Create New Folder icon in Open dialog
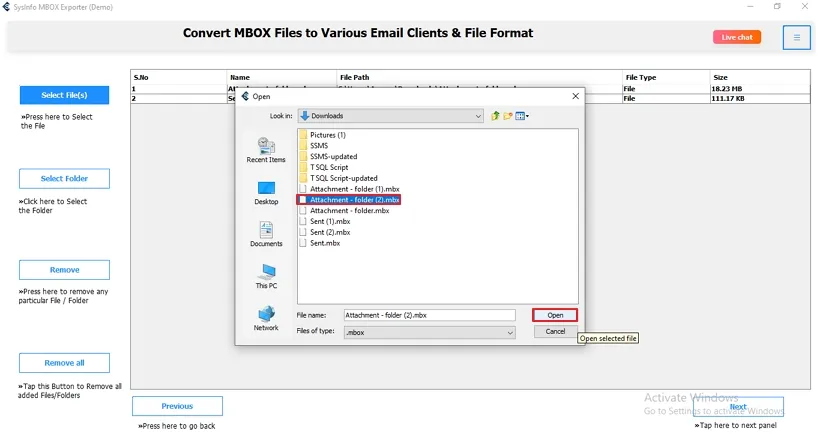Viewport: 820px width, 437px height. coord(507,116)
